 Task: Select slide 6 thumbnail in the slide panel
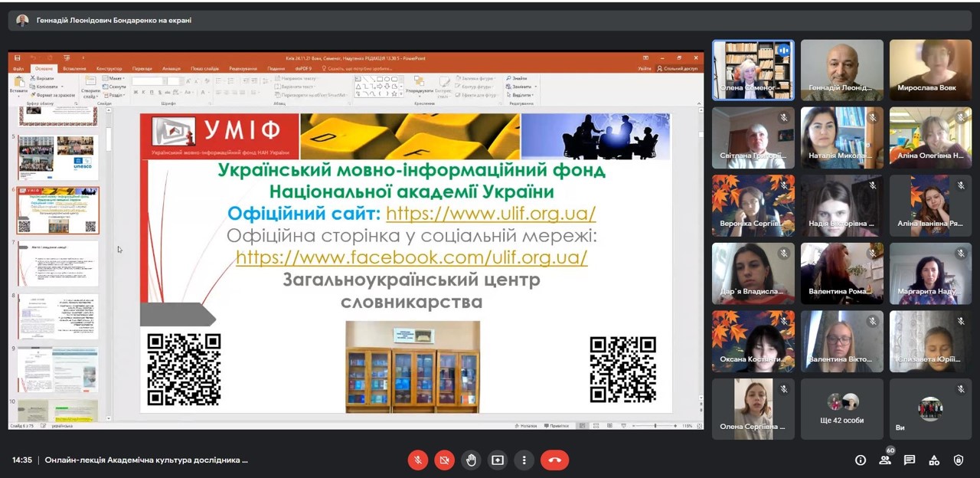(57, 209)
